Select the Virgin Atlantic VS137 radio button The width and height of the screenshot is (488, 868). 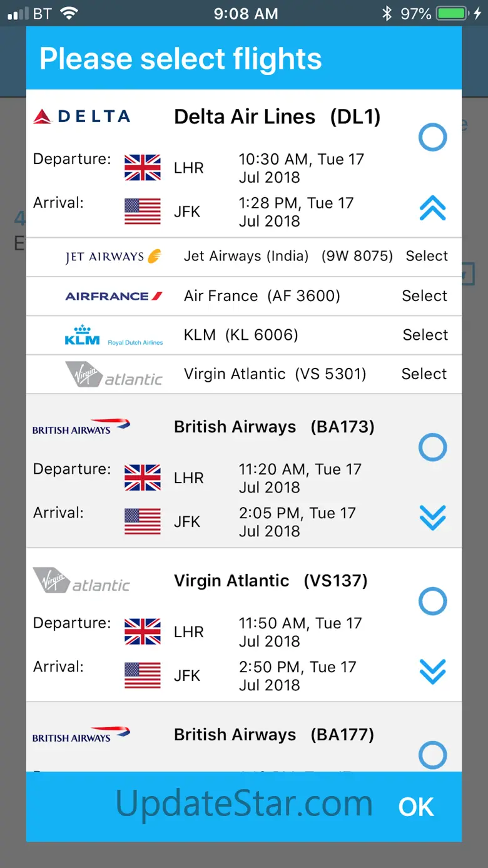click(432, 601)
